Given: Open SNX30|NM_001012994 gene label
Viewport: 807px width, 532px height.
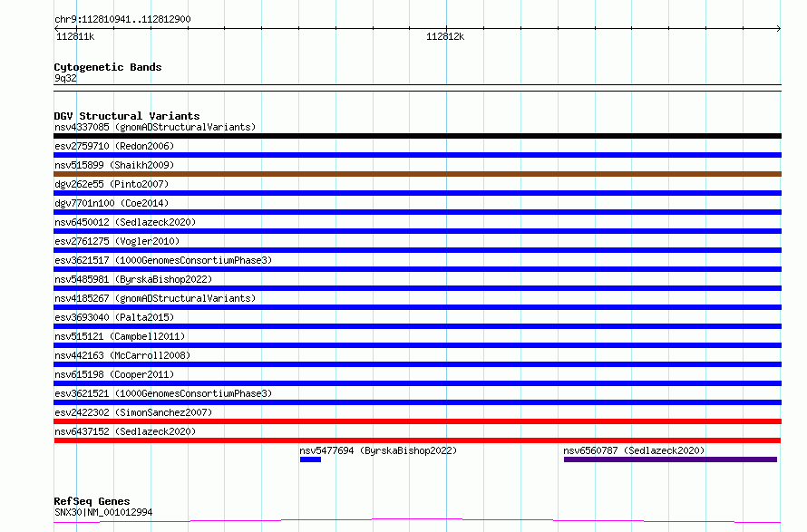Looking at the screenshot, I should (x=103, y=512).
